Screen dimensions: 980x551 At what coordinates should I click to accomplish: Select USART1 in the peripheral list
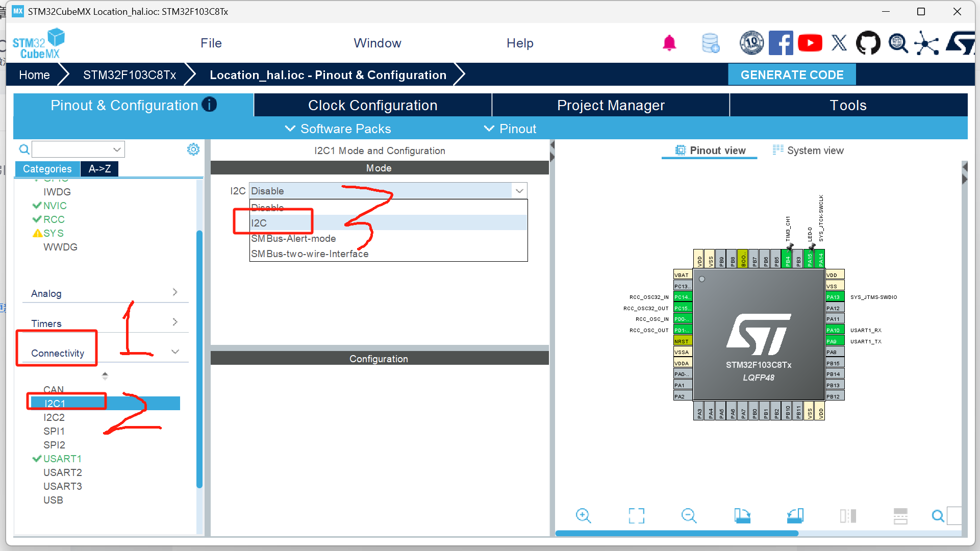(62, 459)
